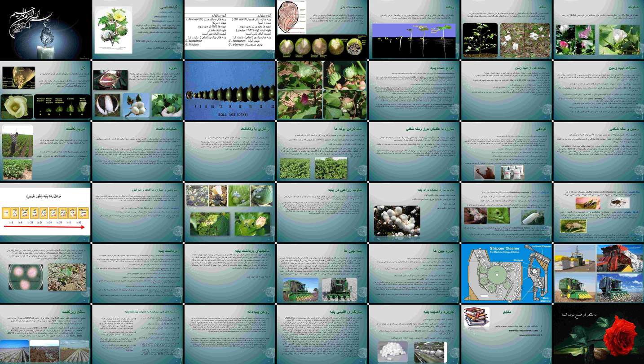
Task: Open the slide with two green harvester photos
Action: click(x=322, y=273)
